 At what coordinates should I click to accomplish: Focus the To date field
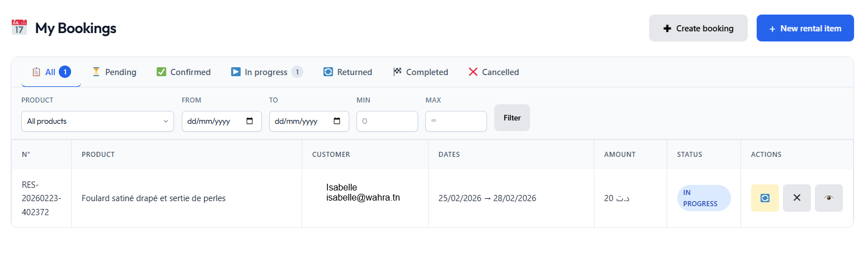pyautogui.click(x=309, y=121)
